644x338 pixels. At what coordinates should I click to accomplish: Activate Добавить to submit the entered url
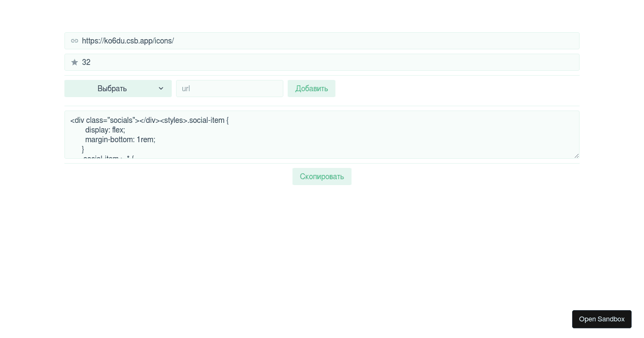coord(311,89)
